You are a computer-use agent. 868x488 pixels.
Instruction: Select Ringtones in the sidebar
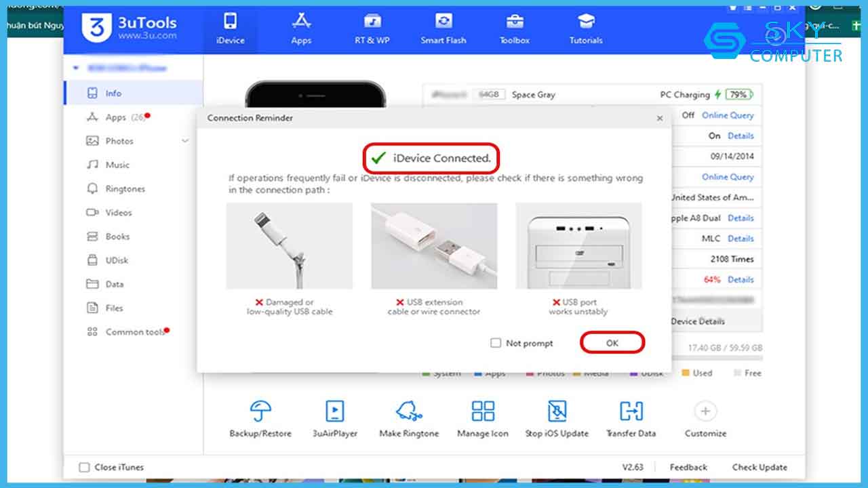click(125, 189)
